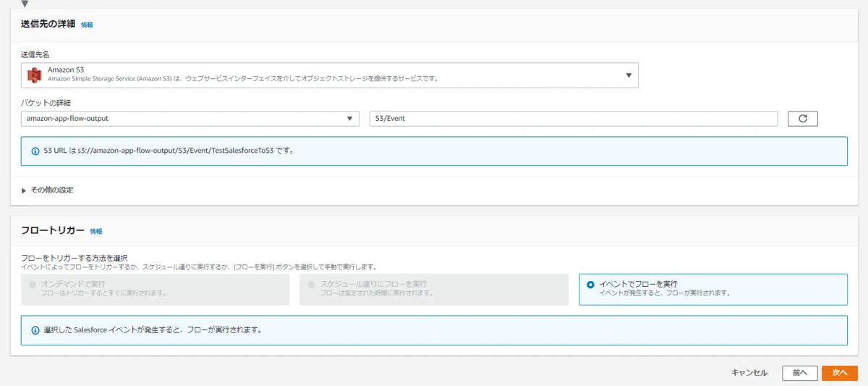The width and height of the screenshot is (868, 386).
Task: Open the amazon-app-flow-output bucket dropdown
Action: pyautogui.click(x=190, y=118)
